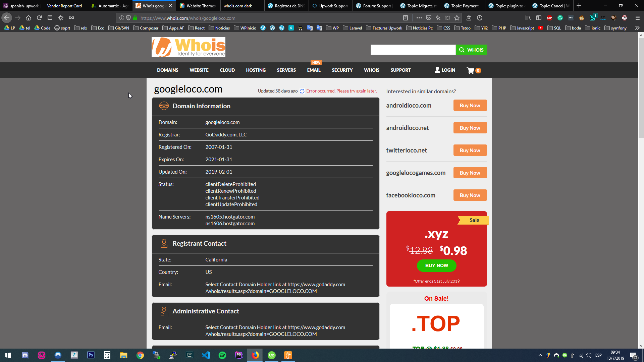The image size is (644, 362).
Task: Close the Whois googleloco tab
Action: click(170, 6)
